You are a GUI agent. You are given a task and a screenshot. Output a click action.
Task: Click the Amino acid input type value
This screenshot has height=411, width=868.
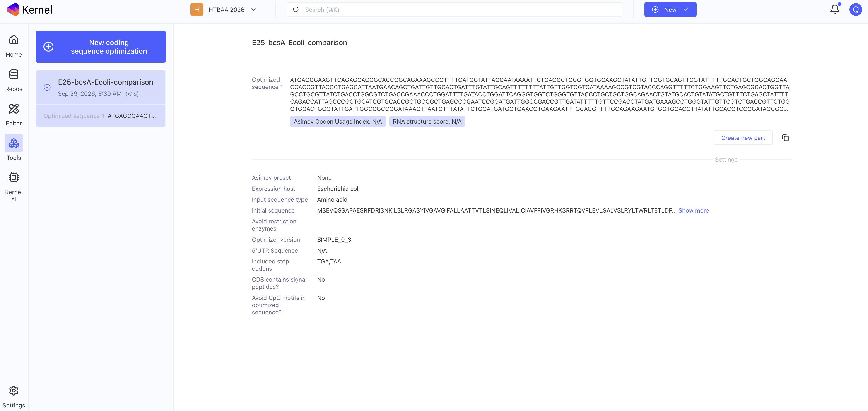click(x=332, y=200)
